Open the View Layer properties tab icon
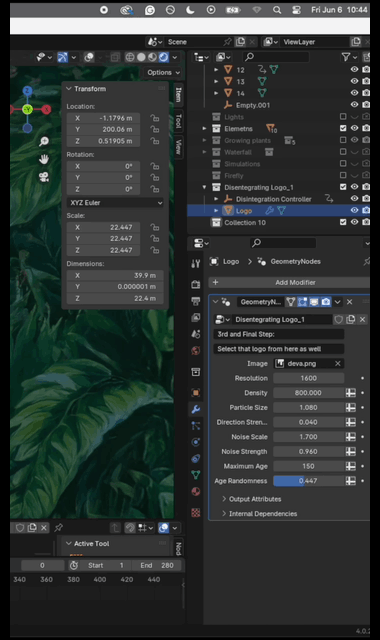The image size is (380, 640). click(196, 317)
